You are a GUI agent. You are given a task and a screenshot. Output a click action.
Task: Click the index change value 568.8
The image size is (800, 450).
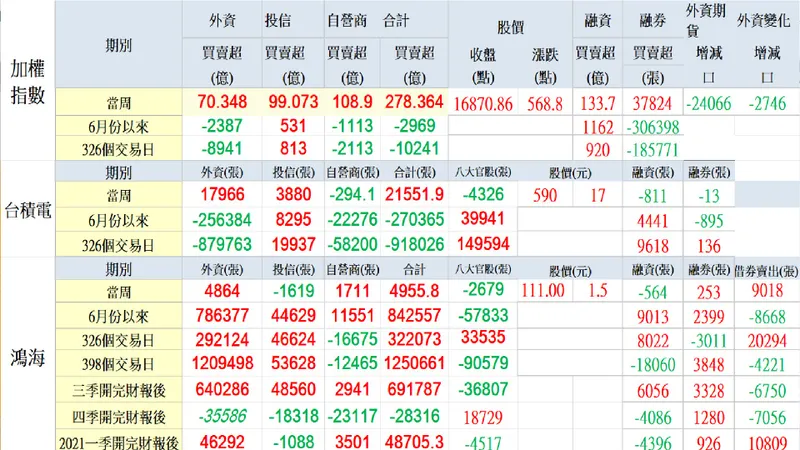545,104
